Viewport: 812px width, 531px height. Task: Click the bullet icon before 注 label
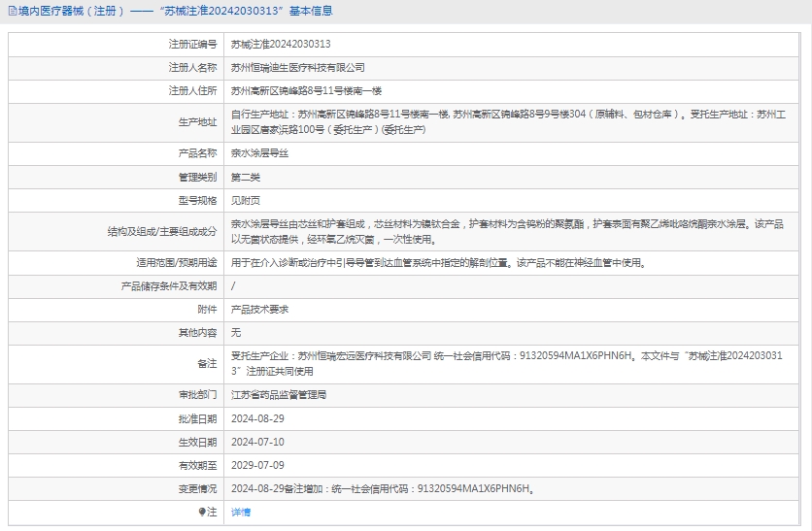click(202, 512)
